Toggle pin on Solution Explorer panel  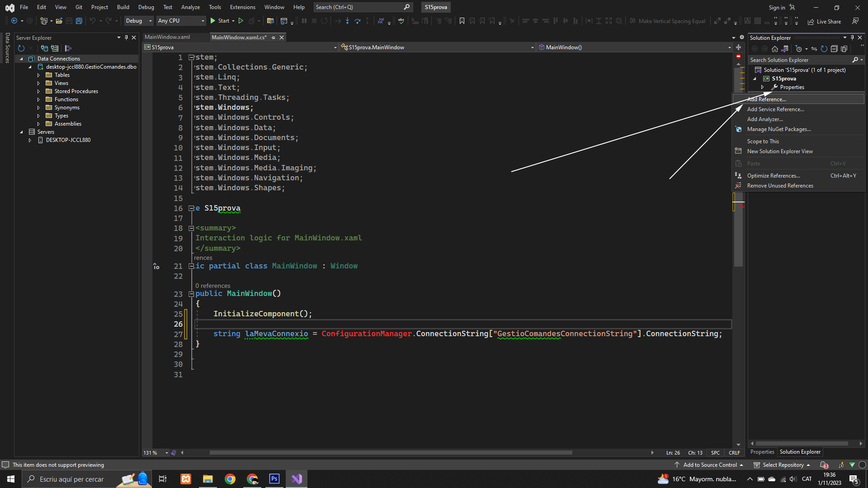852,38
